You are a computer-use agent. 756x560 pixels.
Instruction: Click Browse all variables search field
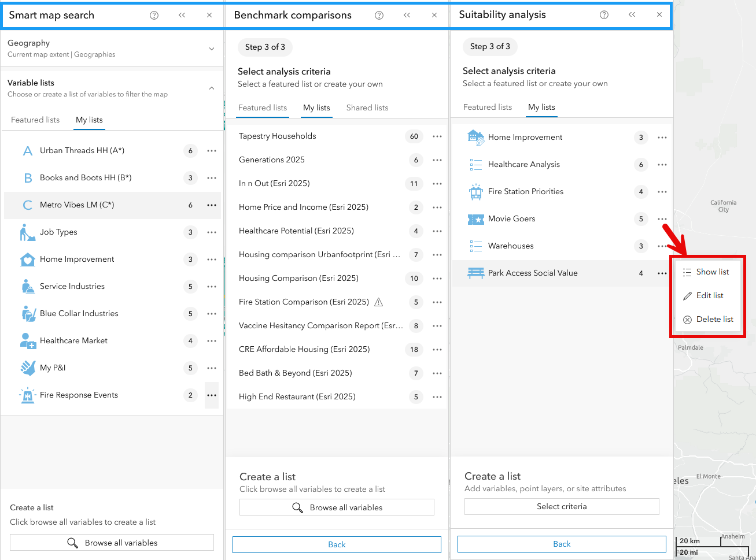tap(112, 542)
